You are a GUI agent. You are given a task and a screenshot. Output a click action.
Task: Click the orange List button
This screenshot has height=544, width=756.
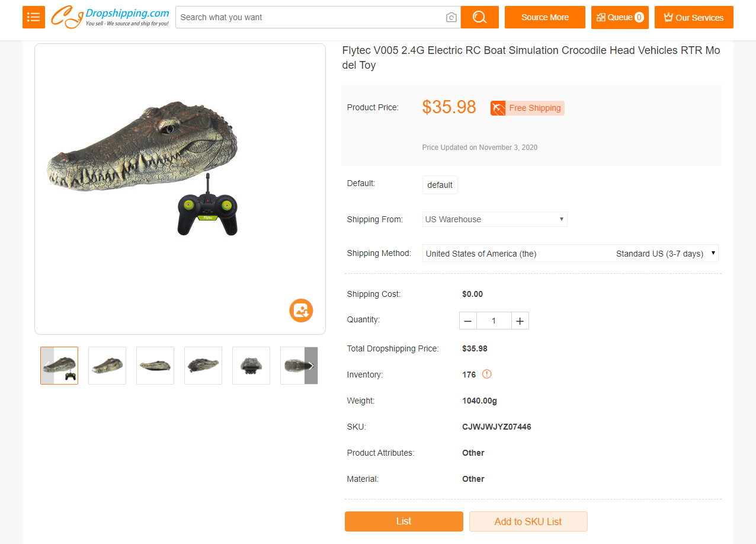(x=403, y=521)
